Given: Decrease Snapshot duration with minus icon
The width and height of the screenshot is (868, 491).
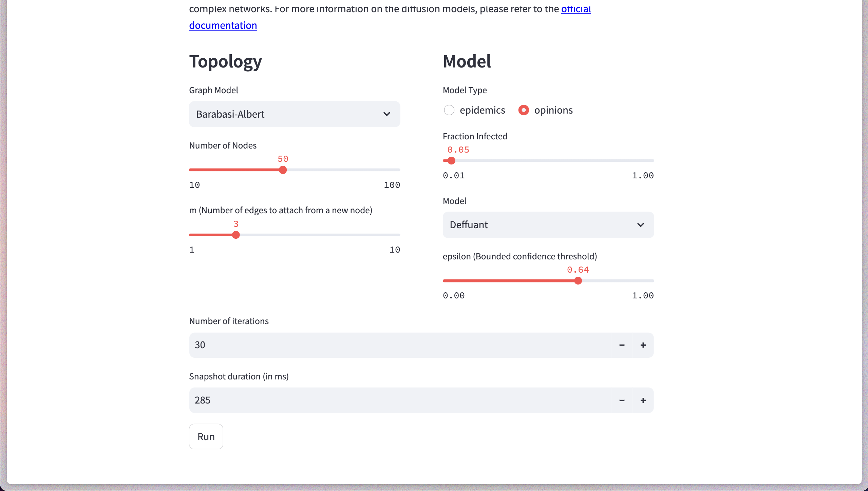Looking at the screenshot, I should (622, 400).
